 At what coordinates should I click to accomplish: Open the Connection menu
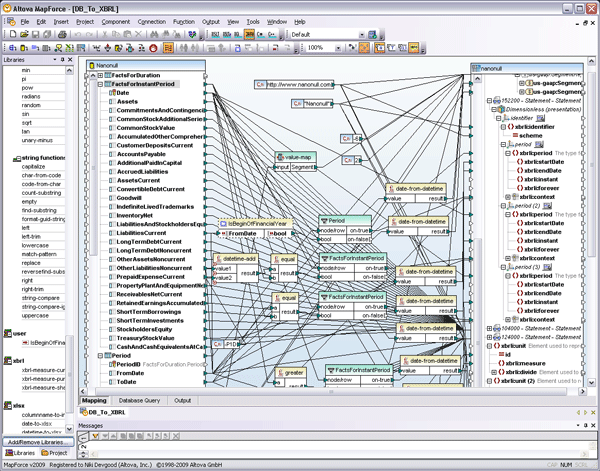coord(152,22)
